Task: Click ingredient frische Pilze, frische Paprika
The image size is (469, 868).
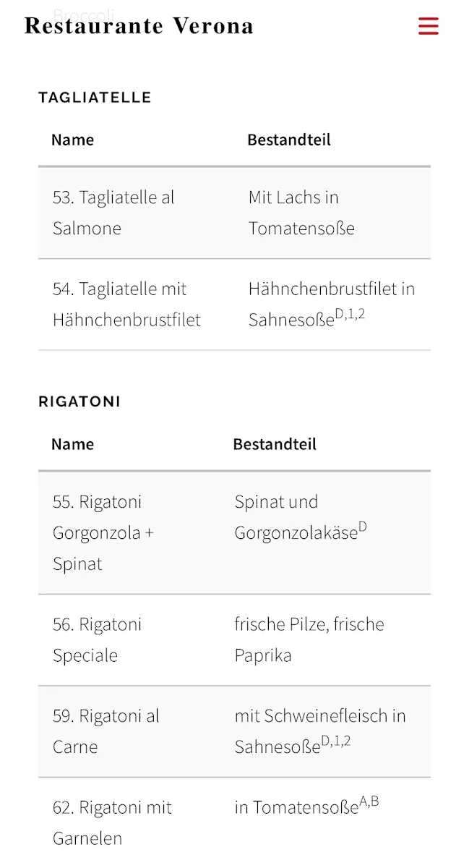Action: (309, 640)
